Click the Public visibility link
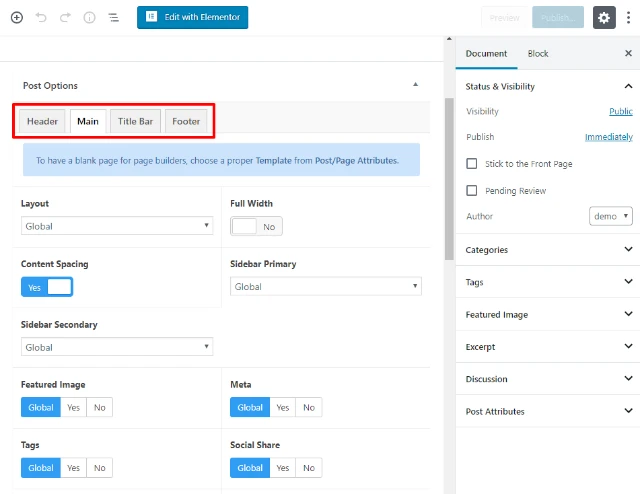The height and width of the screenshot is (494, 640). pos(620,112)
